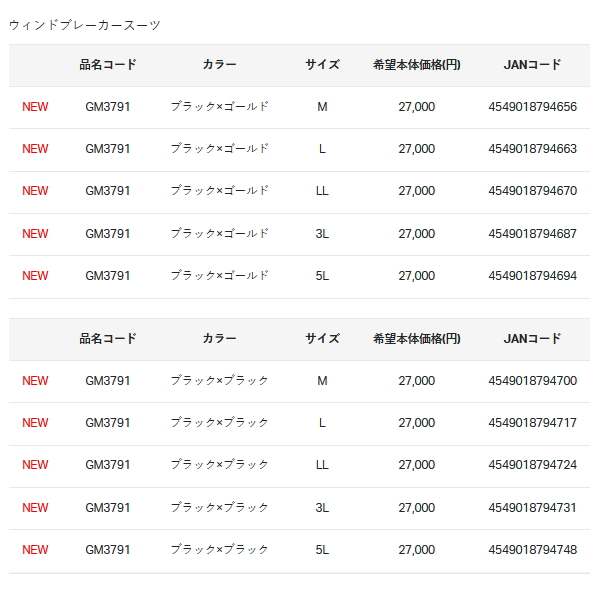The width and height of the screenshot is (600, 600).
Task: Select size 3L in the ブラック×ブラック rows
Action: (x=322, y=508)
